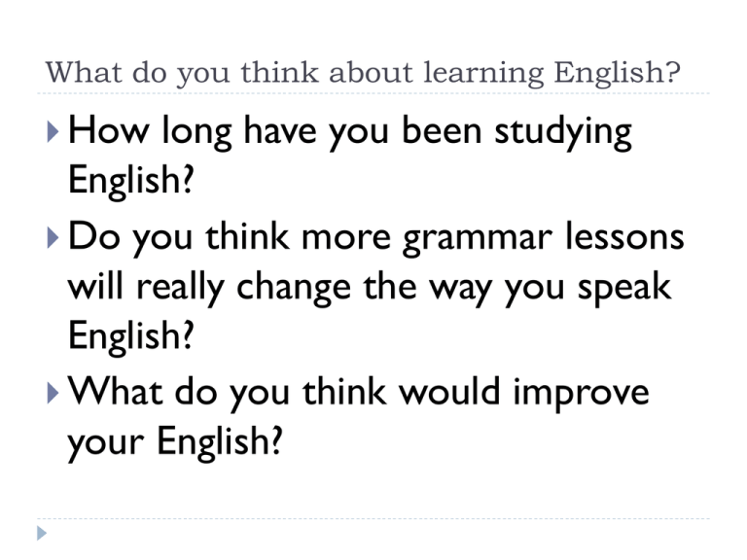Click the arrow bullet before "How long"
The width and height of the screenshot is (747, 560).
53,132
